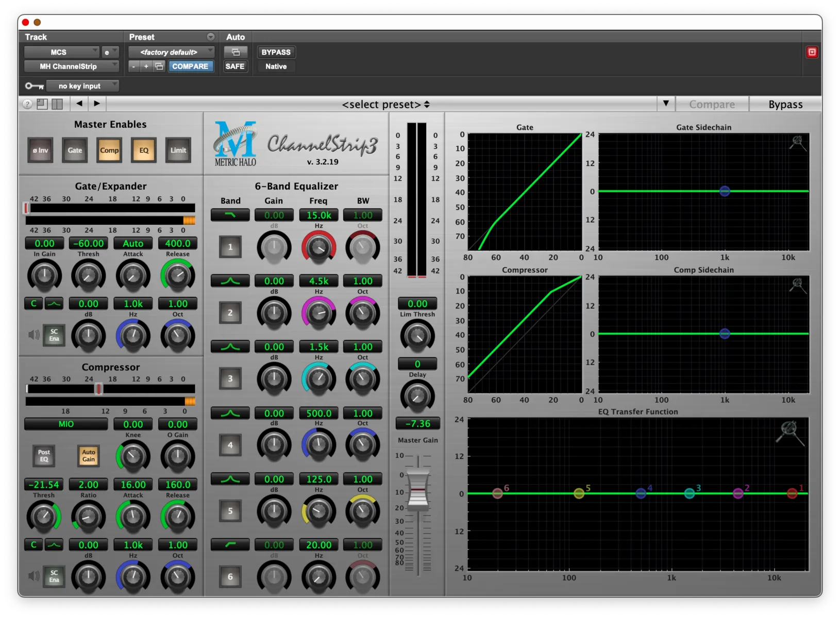Click the Lim Thresh knob
Viewport: 840px width, 618px height.
(417, 336)
